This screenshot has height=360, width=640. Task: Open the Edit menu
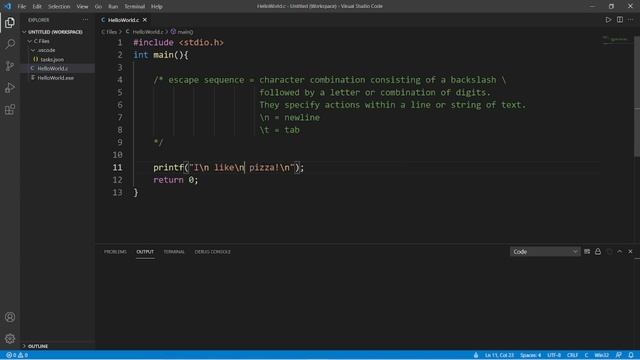(37, 7)
